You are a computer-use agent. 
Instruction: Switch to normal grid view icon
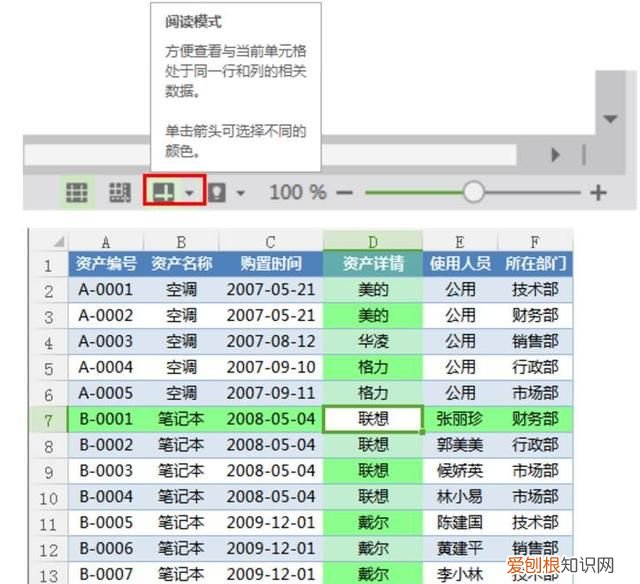pos(77,192)
